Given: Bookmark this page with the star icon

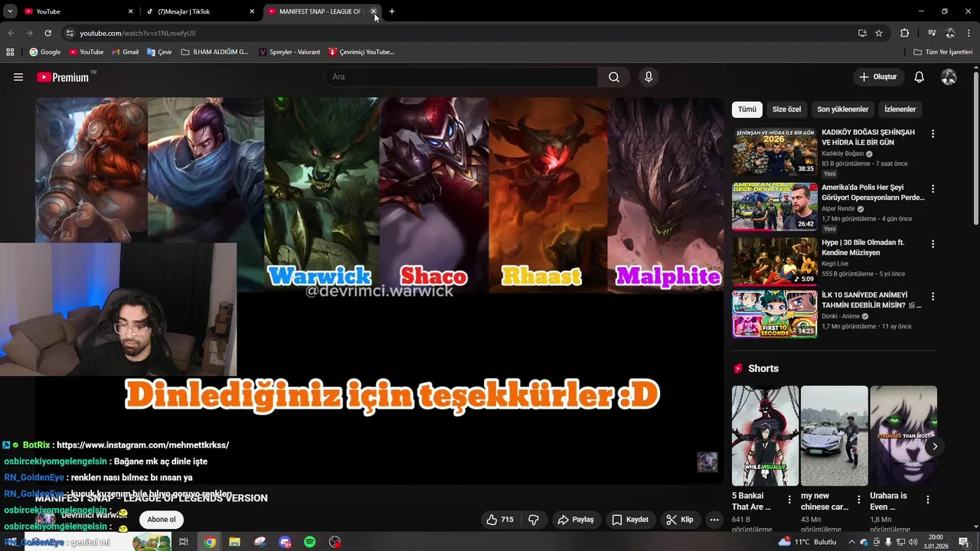Looking at the screenshot, I should [x=879, y=33].
